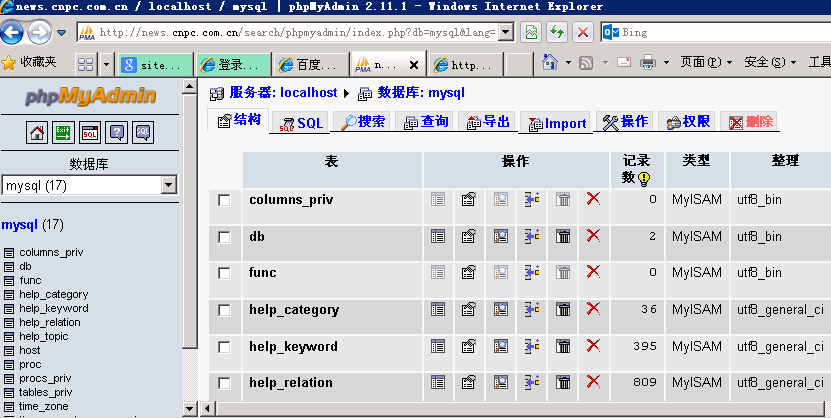Open the 搜索 tab
The width and height of the screenshot is (831, 418).
pos(363,122)
